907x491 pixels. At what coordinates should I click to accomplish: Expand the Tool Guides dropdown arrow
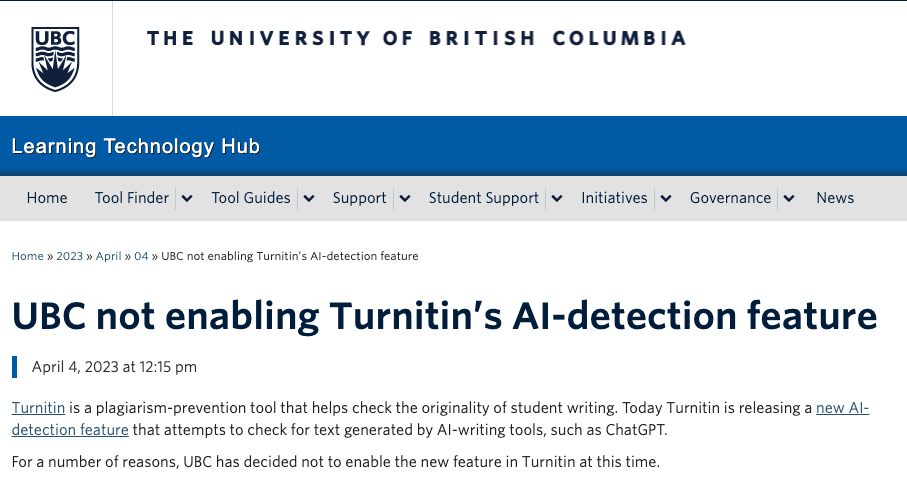(x=309, y=198)
